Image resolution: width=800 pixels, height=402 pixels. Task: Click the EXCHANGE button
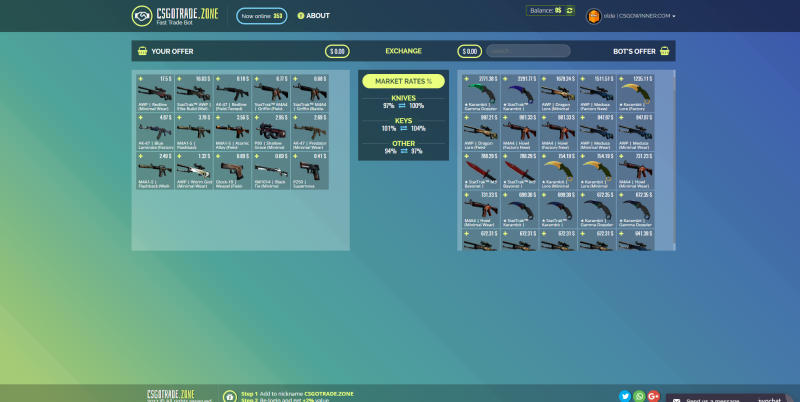(403, 51)
